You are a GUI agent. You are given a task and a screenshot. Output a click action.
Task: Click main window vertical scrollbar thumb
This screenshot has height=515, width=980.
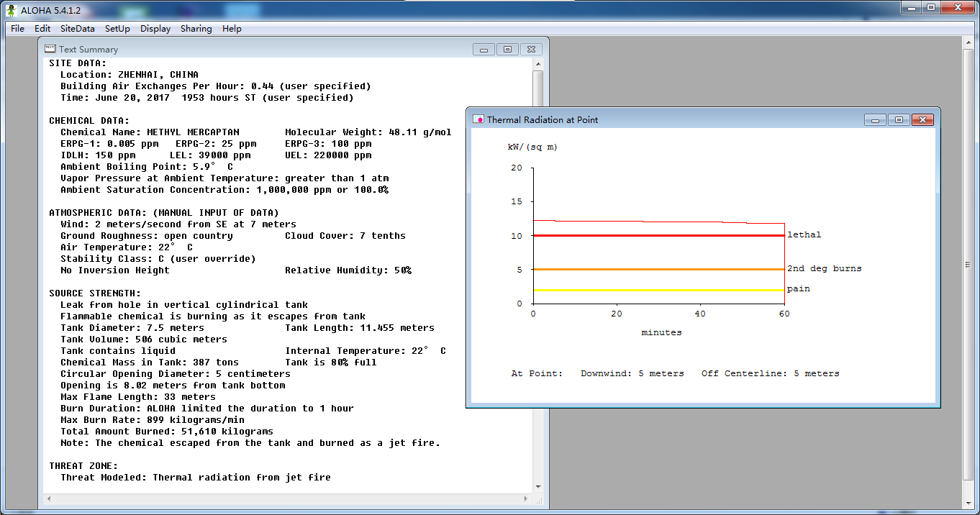[x=968, y=265]
